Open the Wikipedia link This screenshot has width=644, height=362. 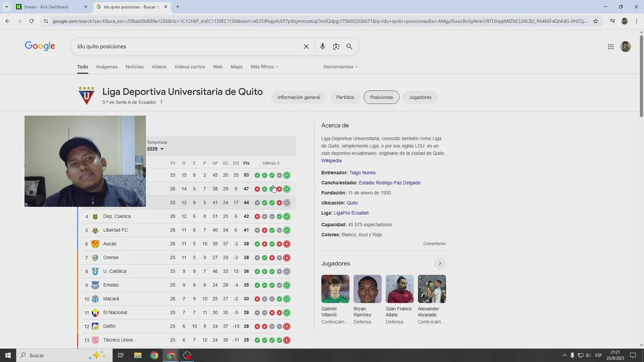(x=332, y=161)
